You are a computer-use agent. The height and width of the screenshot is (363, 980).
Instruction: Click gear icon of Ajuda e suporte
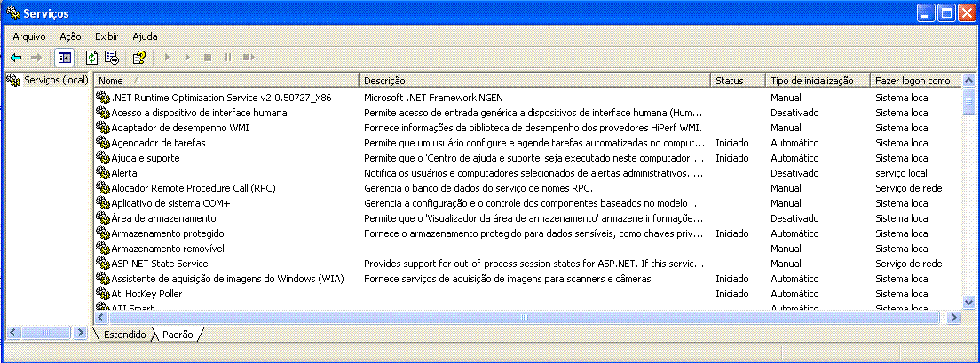[102, 158]
